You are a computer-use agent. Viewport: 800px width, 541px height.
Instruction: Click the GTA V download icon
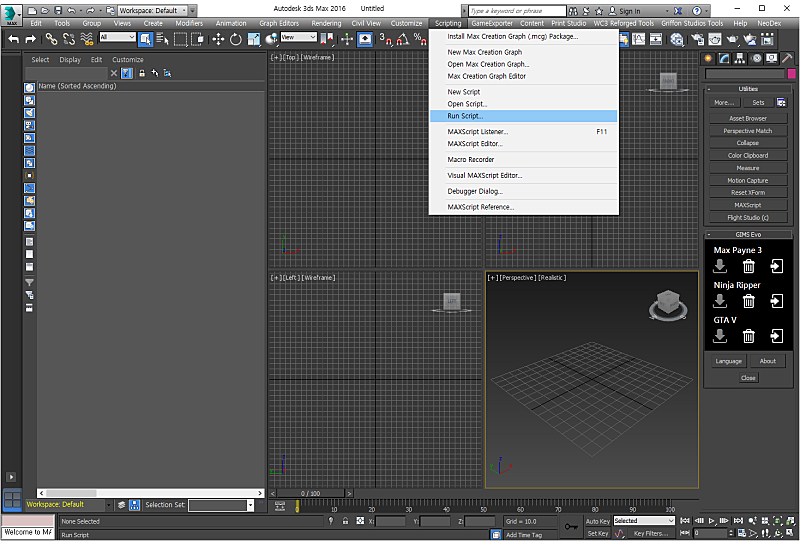tap(719, 336)
